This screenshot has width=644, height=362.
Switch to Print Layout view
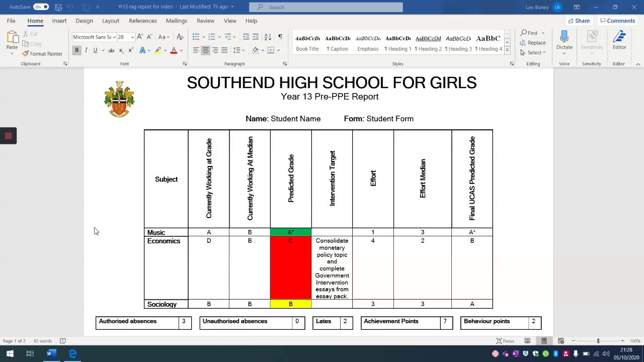click(x=544, y=341)
